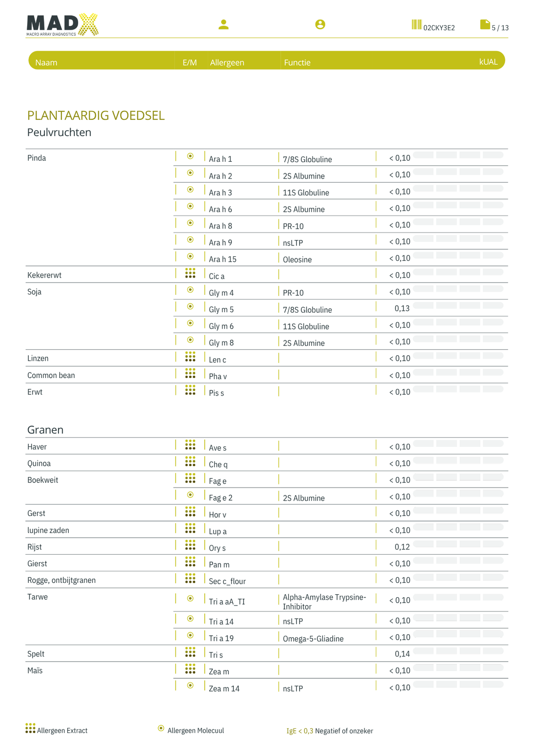Click the Granen section heading

[45, 429]
